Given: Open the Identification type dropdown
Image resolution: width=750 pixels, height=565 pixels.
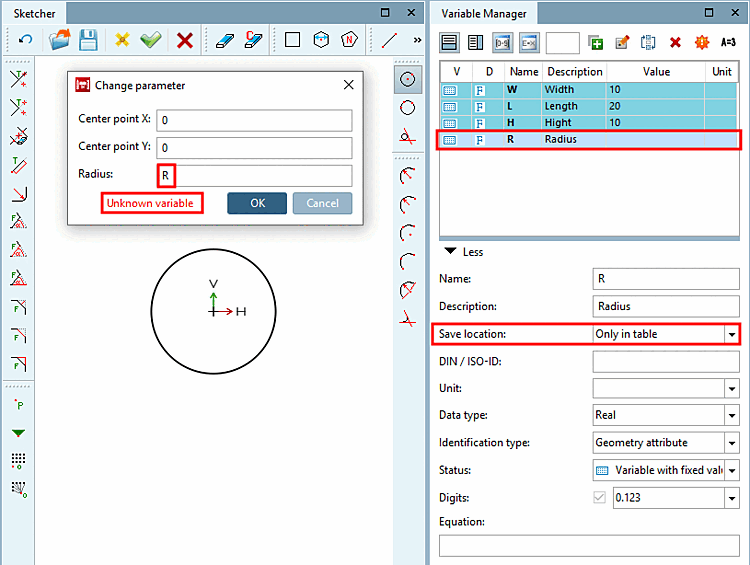Looking at the screenshot, I should coord(732,443).
